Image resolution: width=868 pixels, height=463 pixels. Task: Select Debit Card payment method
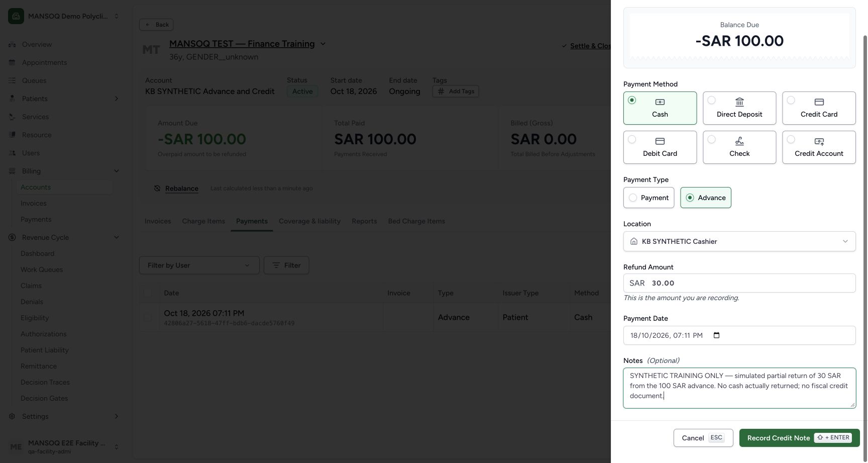point(660,147)
